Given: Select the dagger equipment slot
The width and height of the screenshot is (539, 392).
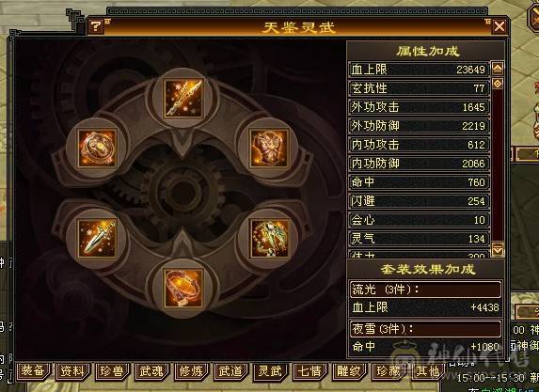Looking at the screenshot, I should tap(97, 239).
